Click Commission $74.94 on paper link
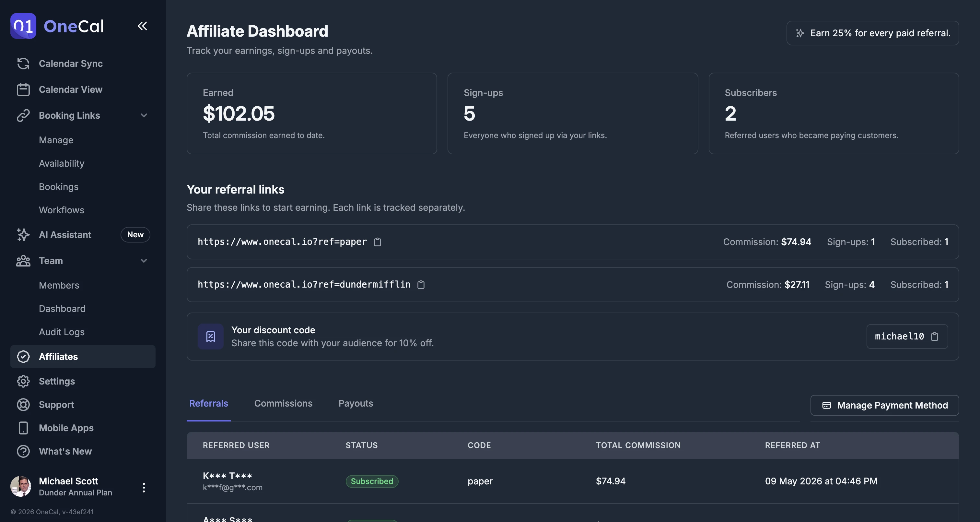 pyautogui.click(x=767, y=242)
